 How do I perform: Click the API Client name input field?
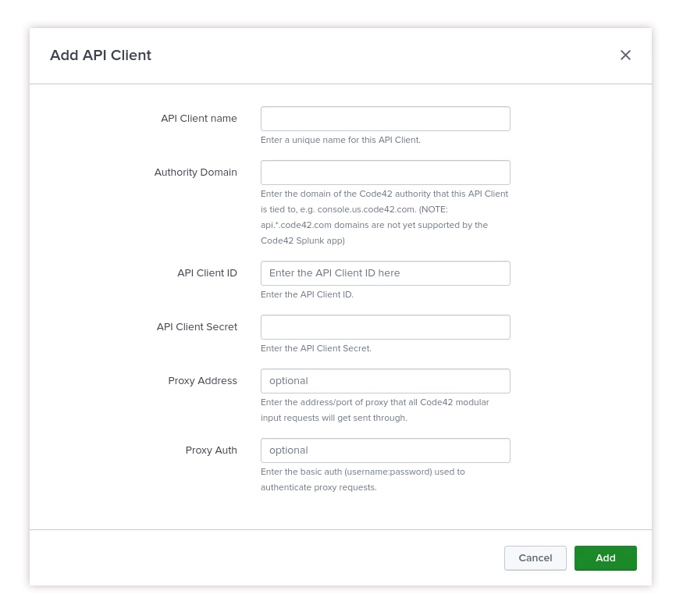click(x=386, y=119)
